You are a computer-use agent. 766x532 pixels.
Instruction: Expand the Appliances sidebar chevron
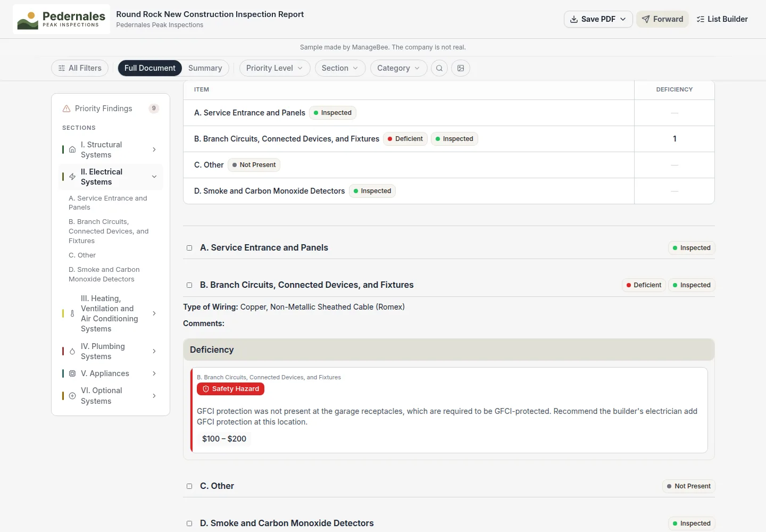(154, 373)
